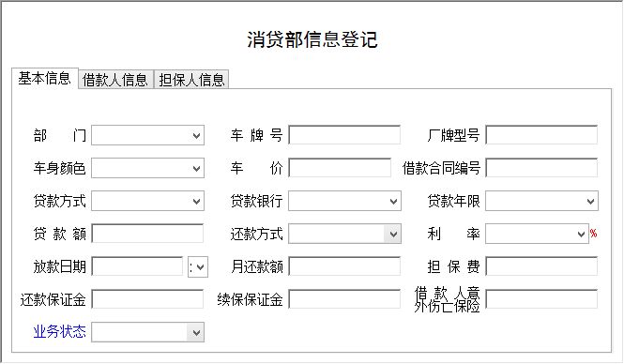Click the 借款合同编号 input field
Image resolution: width=624 pixels, height=364 pixels.
coord(541,168)
